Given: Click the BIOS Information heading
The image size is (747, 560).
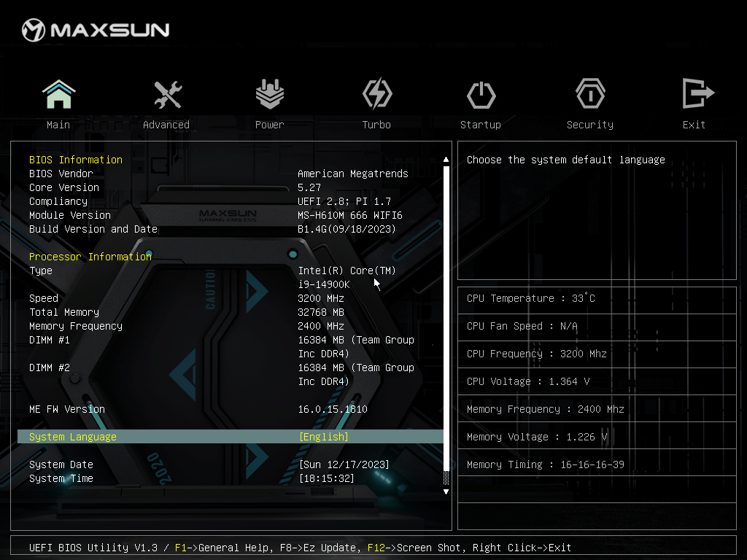Looking at the screenshot, I should click(x=76, y=160).
